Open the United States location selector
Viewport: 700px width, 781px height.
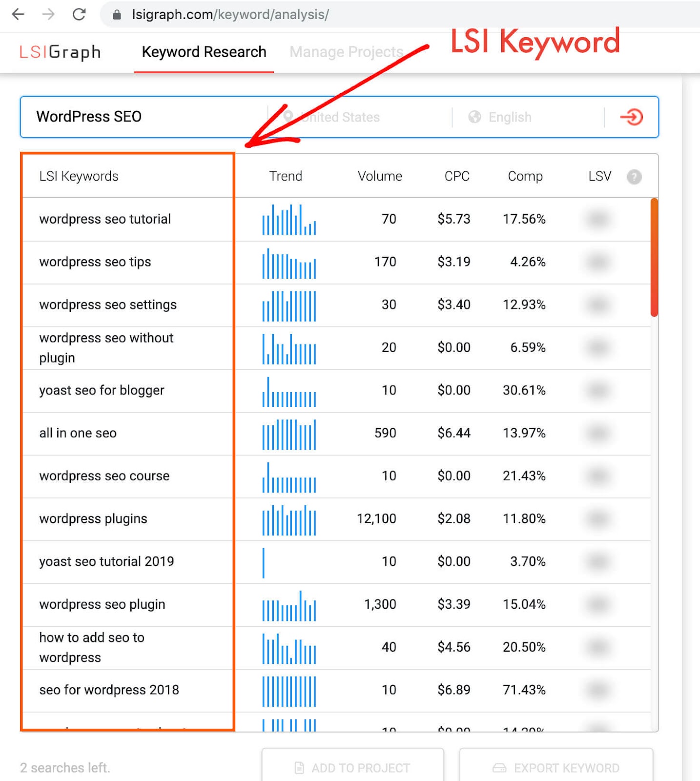pos(340,117)
